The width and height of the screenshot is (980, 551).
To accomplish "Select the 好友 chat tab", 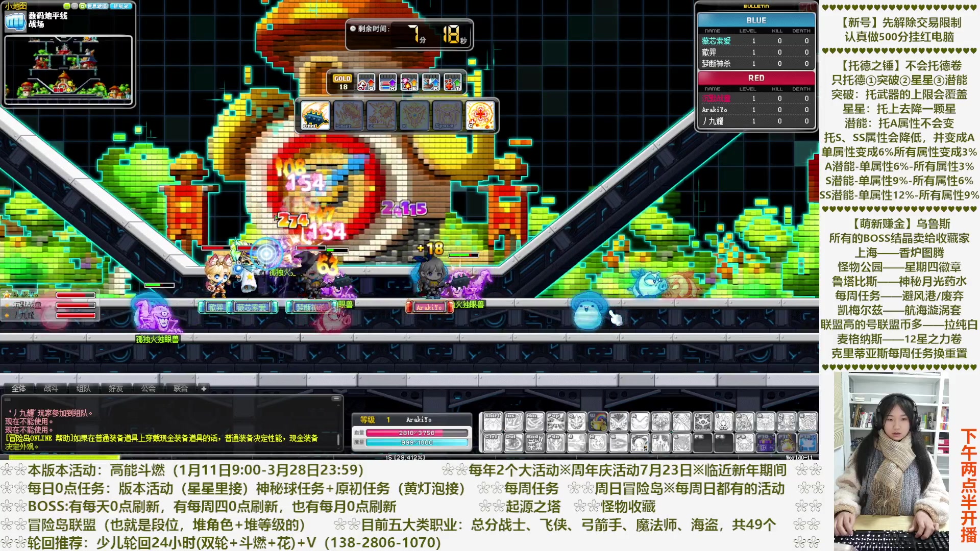I will (116, 389).
